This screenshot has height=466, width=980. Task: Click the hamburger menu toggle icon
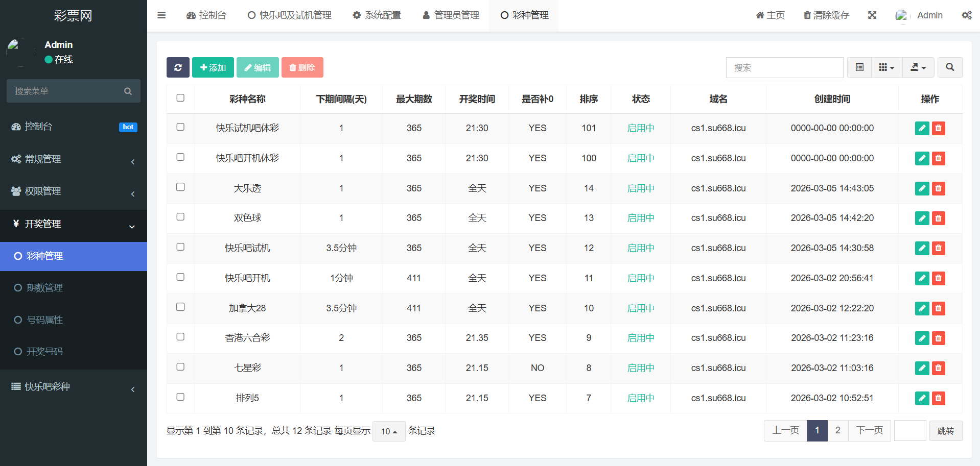pyautogui.click(x=161, y=15)
